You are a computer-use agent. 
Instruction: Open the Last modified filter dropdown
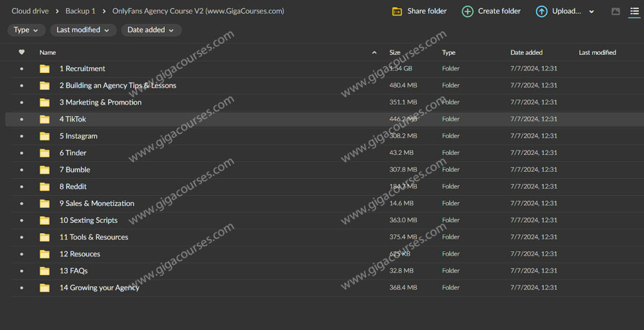click(x=82, y=30)
